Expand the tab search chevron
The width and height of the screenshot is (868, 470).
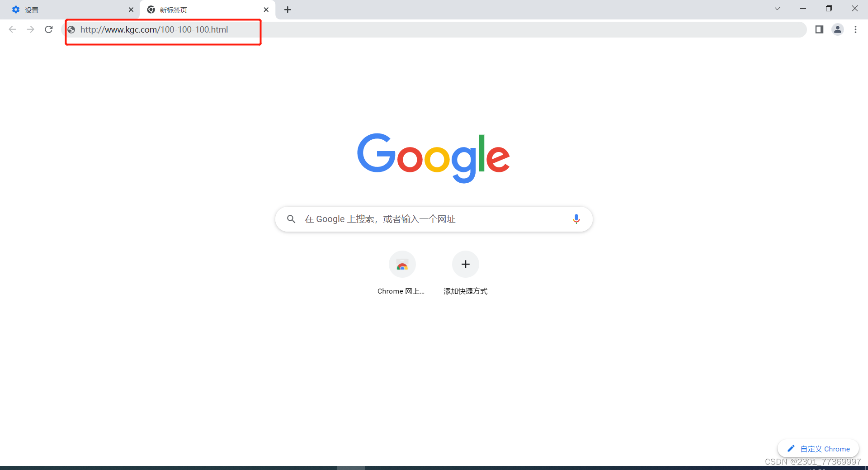tap(777, 9)
